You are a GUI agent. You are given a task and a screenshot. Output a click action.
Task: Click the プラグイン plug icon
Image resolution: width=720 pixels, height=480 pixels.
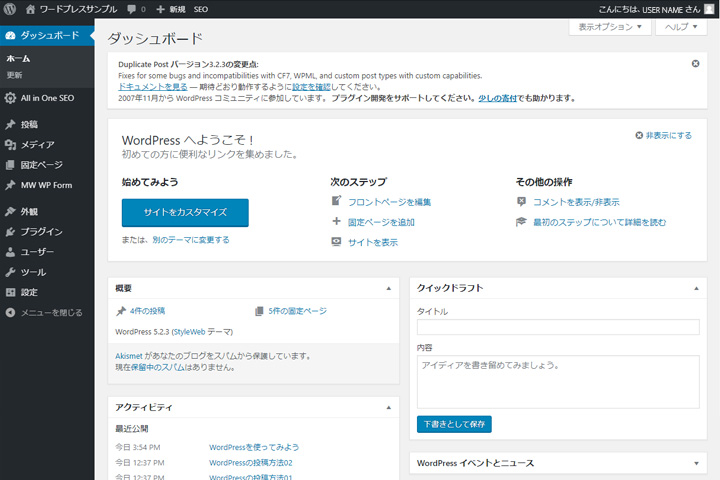(10, 232)
